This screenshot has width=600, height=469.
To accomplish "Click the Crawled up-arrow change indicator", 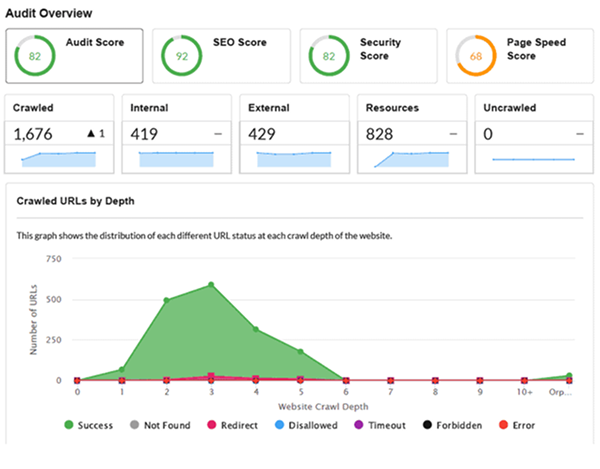I will click(96, 134).
